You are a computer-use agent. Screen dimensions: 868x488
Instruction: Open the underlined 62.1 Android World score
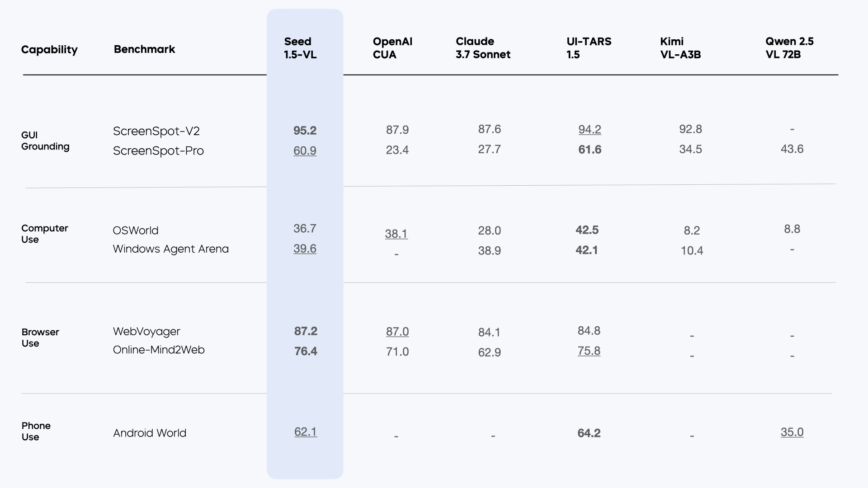(305, 432)
